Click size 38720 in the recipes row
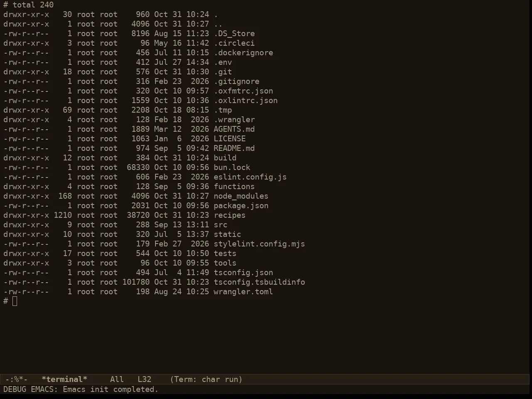Viewport: 532px width, 399px height. point(138,215)
